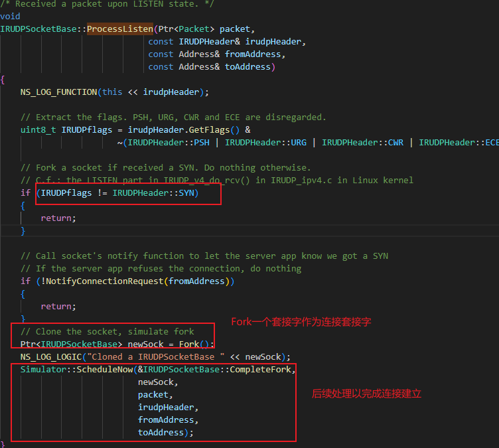Click 'irudpHeader,' argument of ScheduleNow

point(168,408)
